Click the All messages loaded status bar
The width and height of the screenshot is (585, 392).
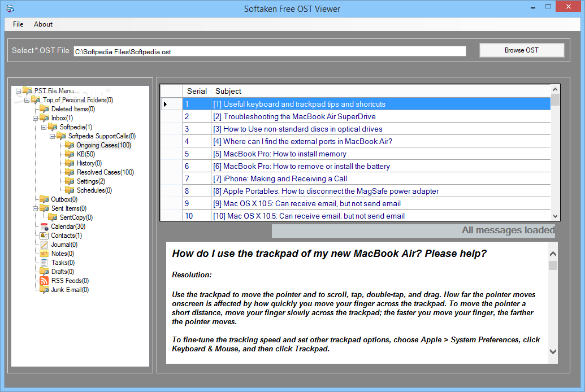click(x=413, y=230)
